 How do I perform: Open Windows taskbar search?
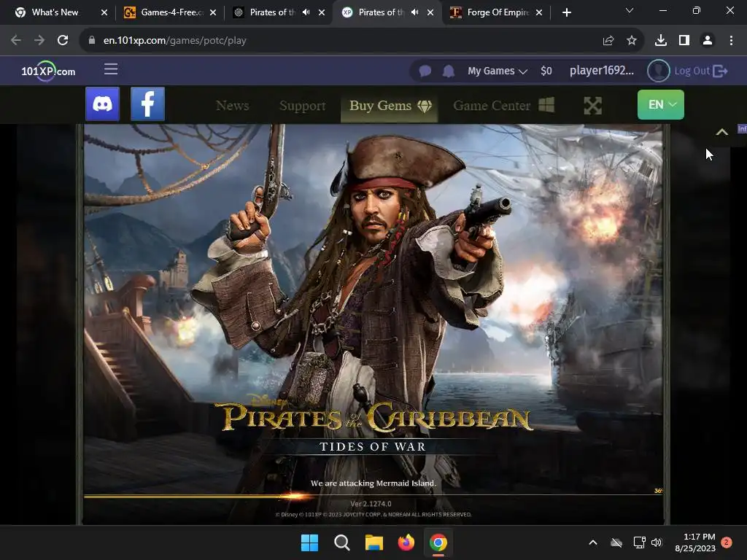[341, 542]
